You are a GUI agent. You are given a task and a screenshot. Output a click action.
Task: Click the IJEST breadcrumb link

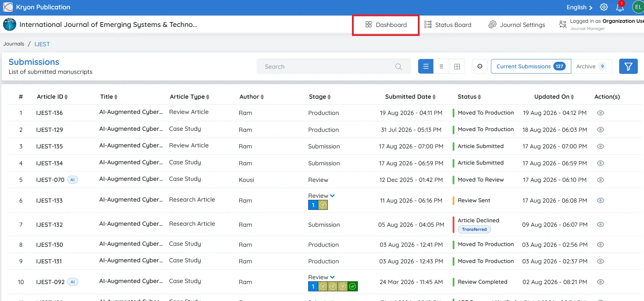click(x=42, y=44)
